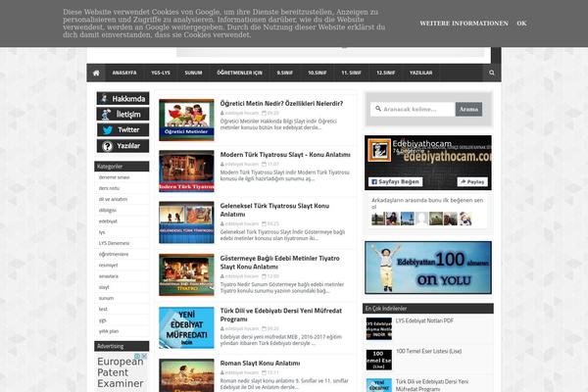Open 100 Temel Eser Listesi link
Screen dimensions: 588x392
click(428, 351)
